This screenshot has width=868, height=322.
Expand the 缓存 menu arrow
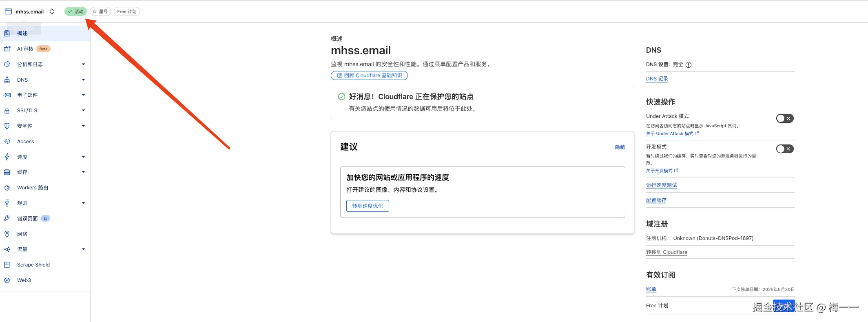(x=83, y=172)
